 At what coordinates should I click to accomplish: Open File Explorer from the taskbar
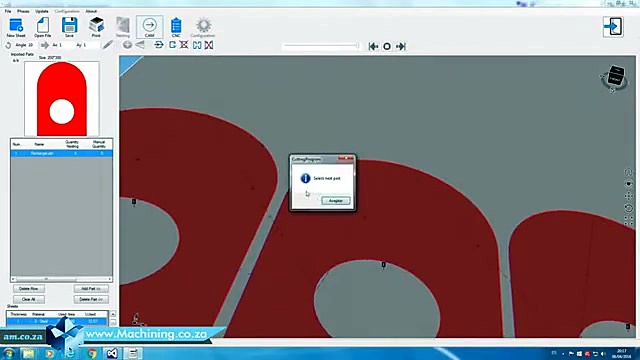point(29,353)
